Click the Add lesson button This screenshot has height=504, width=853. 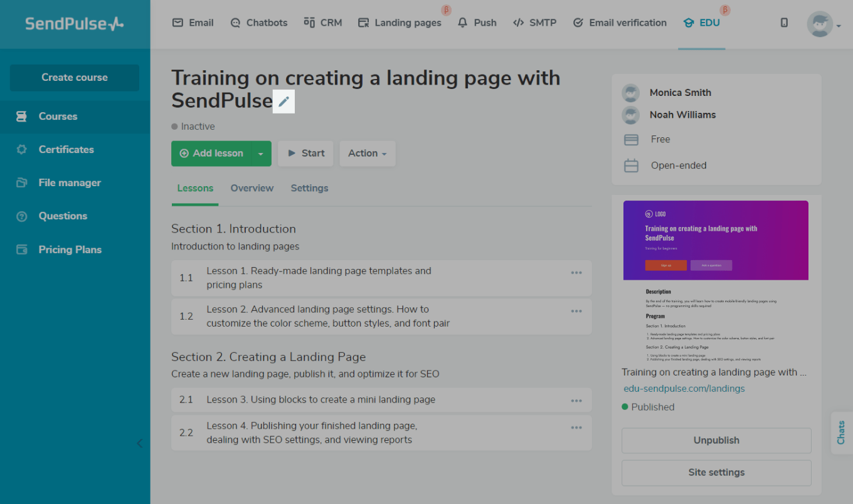211,154
